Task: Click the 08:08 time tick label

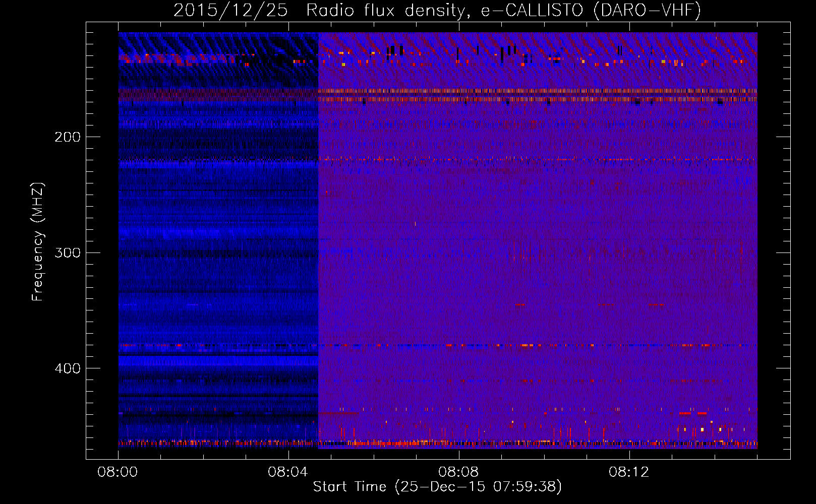Action: click(458, 472)
